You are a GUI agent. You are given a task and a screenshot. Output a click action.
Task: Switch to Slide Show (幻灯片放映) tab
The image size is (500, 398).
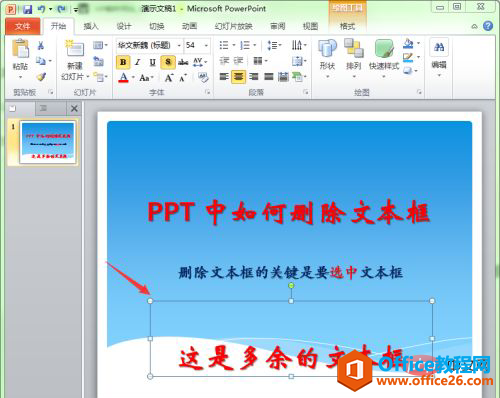click(234, 26)
